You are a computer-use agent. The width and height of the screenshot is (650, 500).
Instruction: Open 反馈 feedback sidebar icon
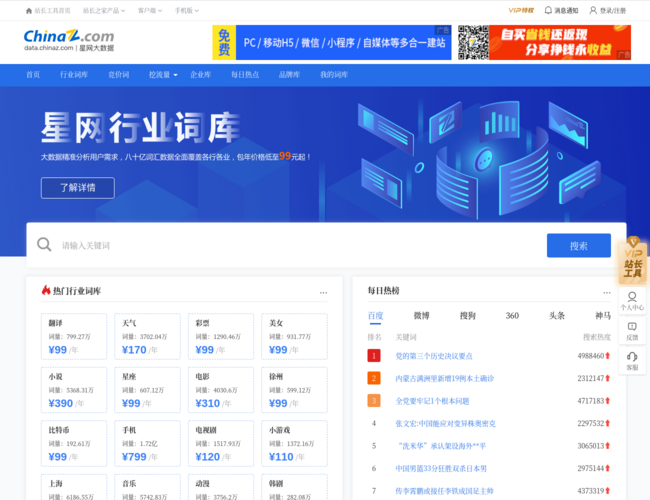(x=632, y=331)
